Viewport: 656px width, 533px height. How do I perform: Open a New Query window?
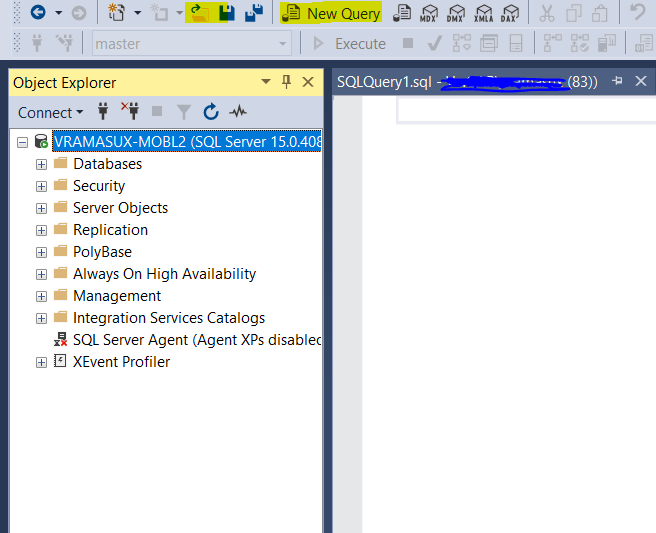tap(331, 13)
